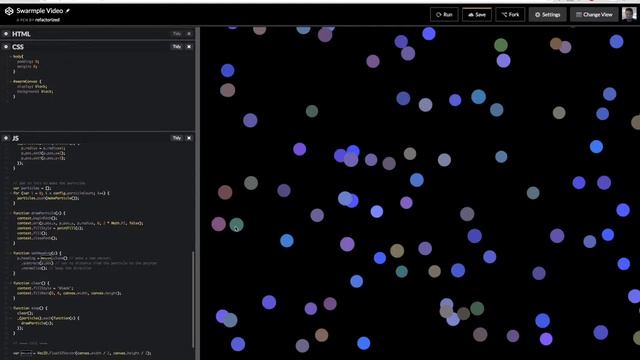Edit the pen title using pencil icon
Image resolution: width=640 pixels, height=360 pixels.
[68, 11]
